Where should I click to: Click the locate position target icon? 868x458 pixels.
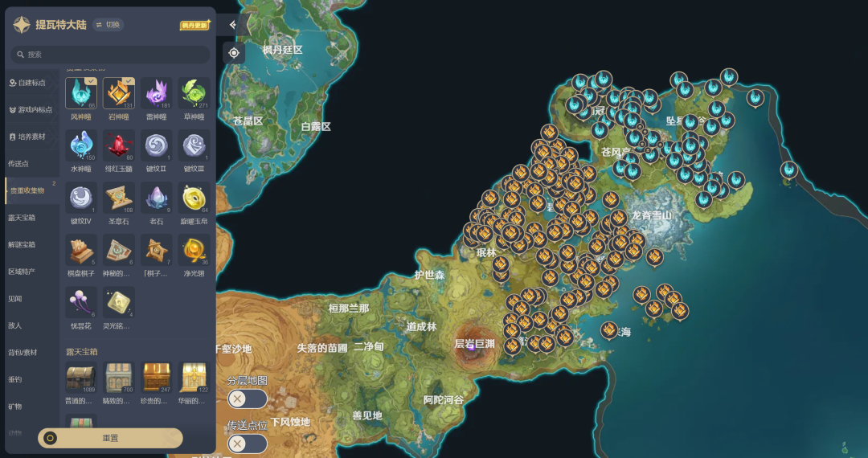pyautogui.click(x=234, y=53)
